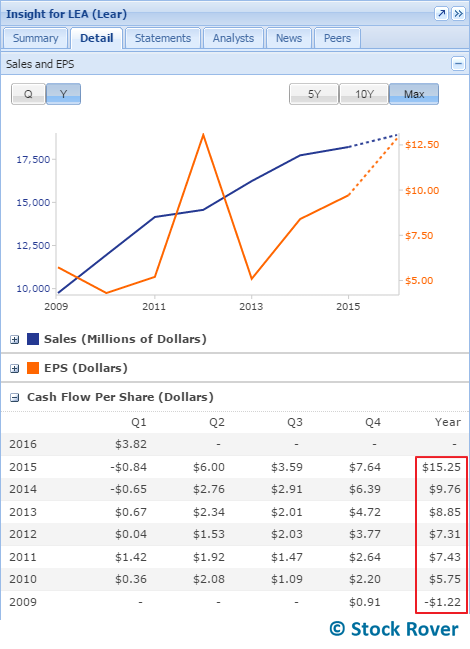Open the Analysts tab
The image size is (470, 649).
(233, 38)
